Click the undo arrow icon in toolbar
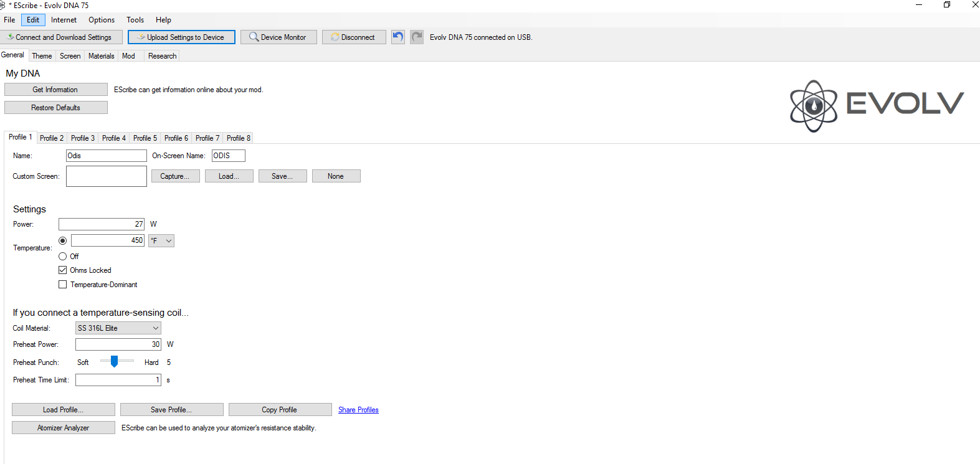This screenshot has width=980, height=464. 398,37
